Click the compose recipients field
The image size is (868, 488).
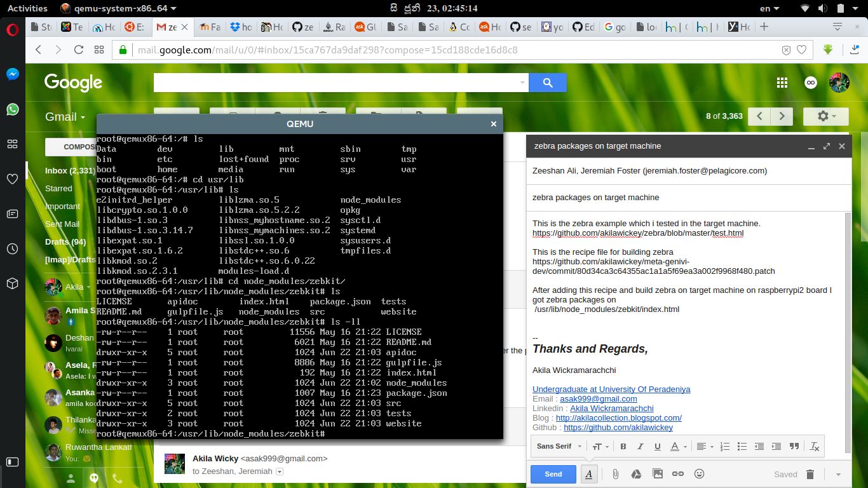coord(689,171)
